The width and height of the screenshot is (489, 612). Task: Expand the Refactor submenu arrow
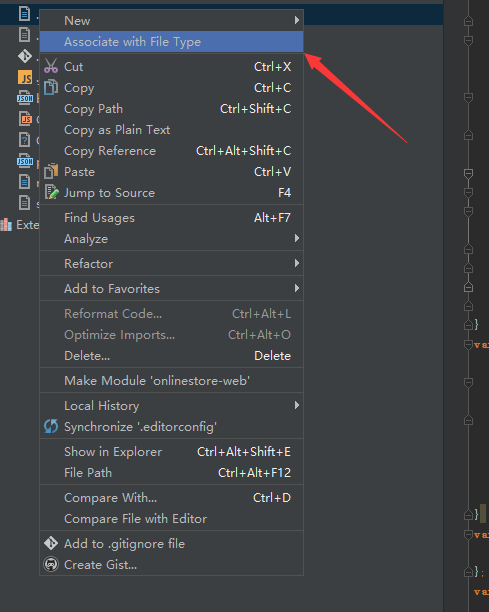pyautogui.click(x=297, y=263)
